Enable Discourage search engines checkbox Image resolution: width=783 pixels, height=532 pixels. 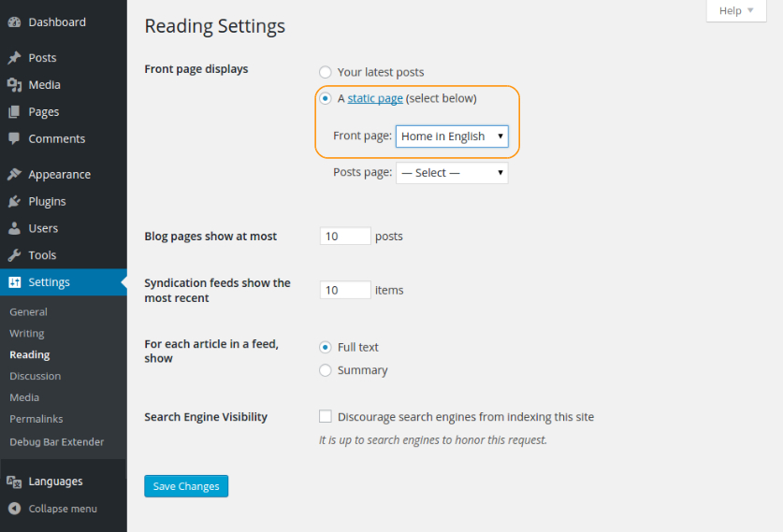coord(326,417)
